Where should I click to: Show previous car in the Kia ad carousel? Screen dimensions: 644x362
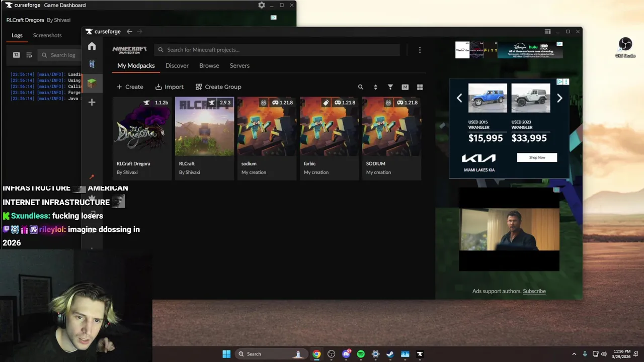[x=459, y=99]
